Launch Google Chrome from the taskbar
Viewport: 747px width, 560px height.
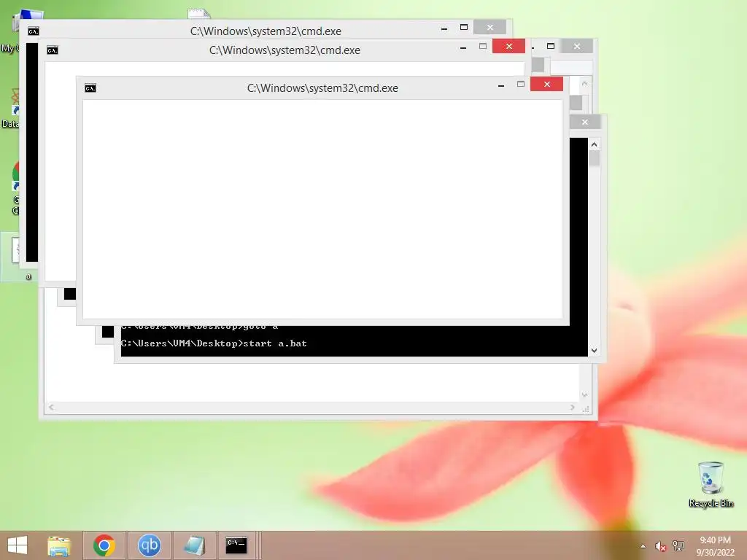coord(104,545)
